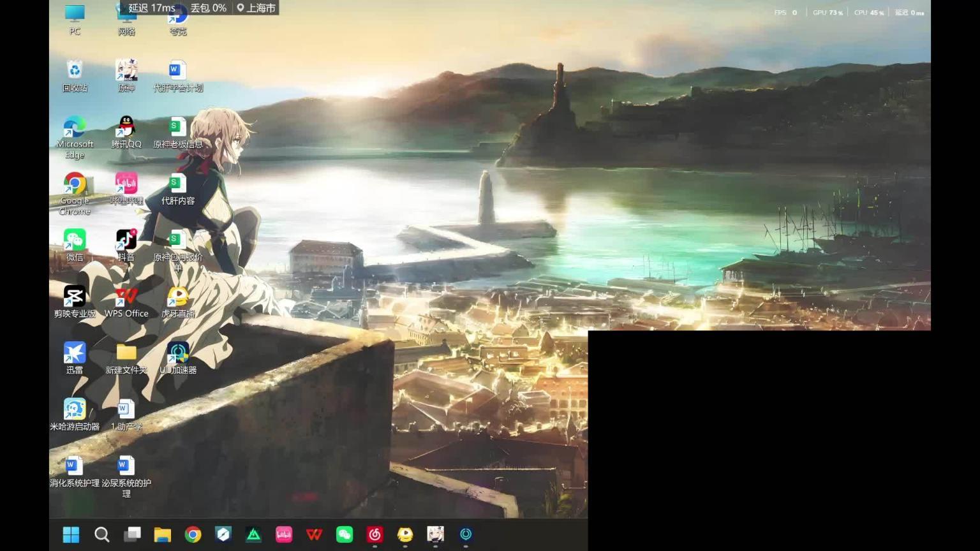The height and width of the screenshot is (551, 980).
Task: Select the Microsoft Edge desktop shortcut
Action: point(75,128)
